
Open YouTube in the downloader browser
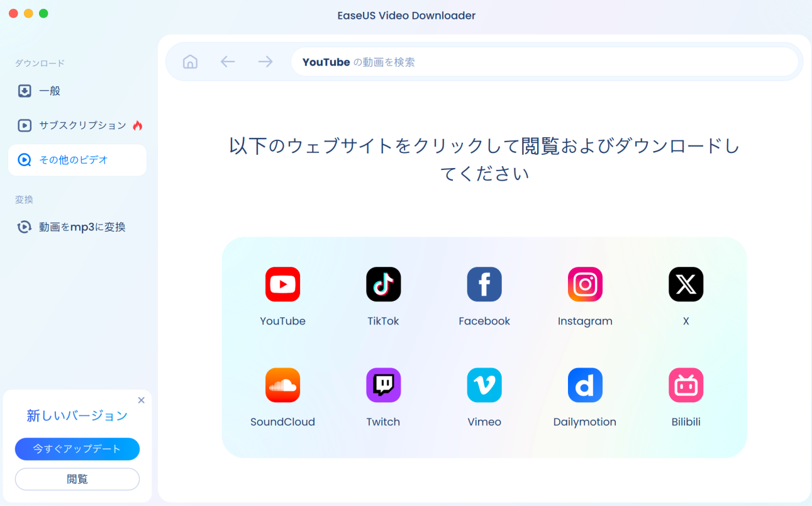coord(282,284)
